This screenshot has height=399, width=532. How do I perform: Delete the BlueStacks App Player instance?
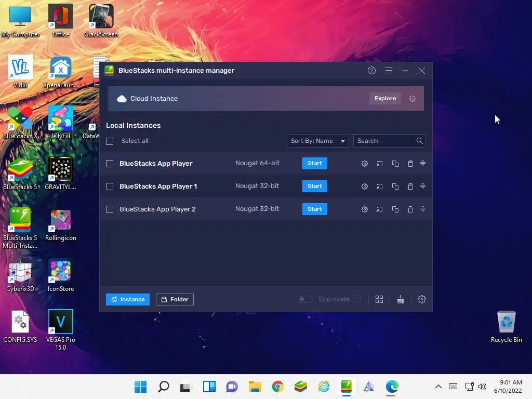click(x=410, y=164)
